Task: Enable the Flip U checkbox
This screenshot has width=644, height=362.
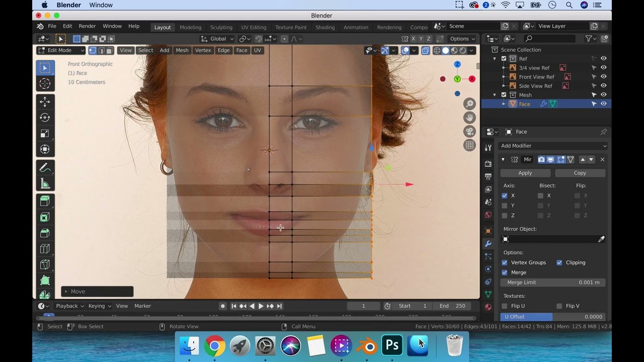Action: tap(505, 306)
